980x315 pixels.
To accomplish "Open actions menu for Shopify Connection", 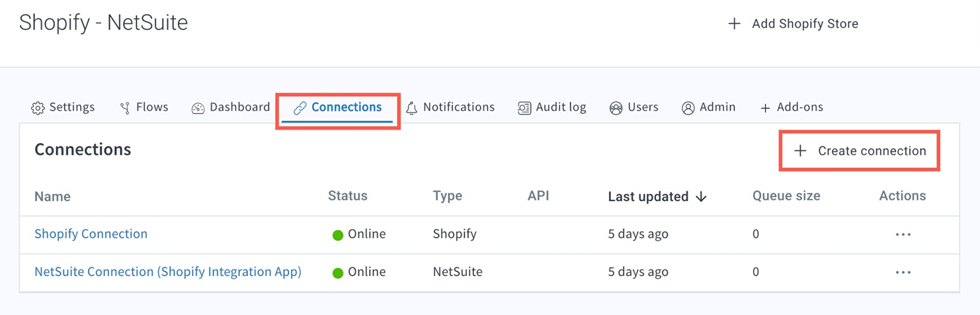I will (x=903, y=234).
